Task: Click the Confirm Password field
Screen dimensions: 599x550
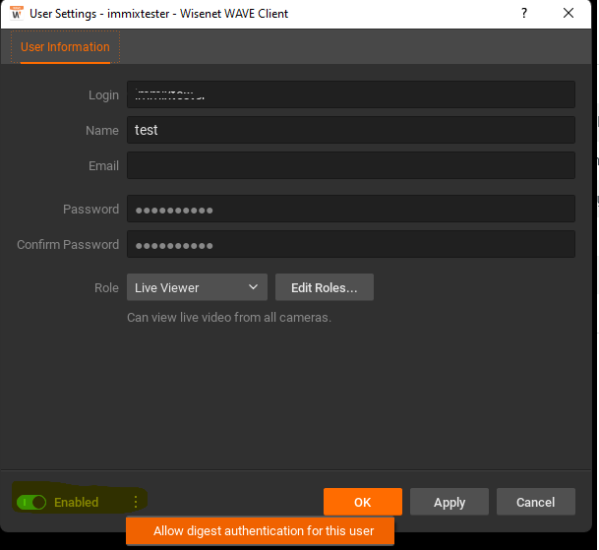Action: point(351,244)
